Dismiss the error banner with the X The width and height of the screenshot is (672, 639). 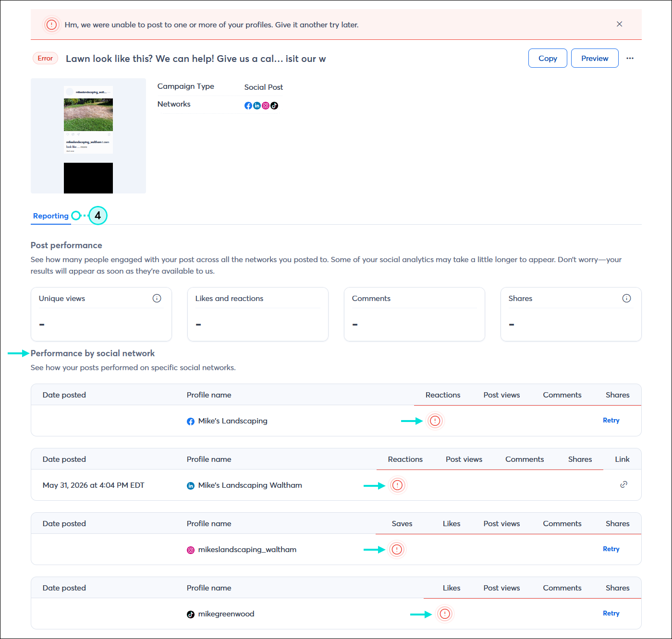(x=619, y=24)
